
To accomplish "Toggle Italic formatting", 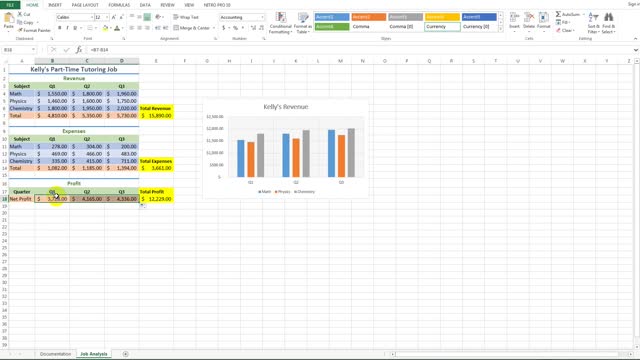I will 67,28.
